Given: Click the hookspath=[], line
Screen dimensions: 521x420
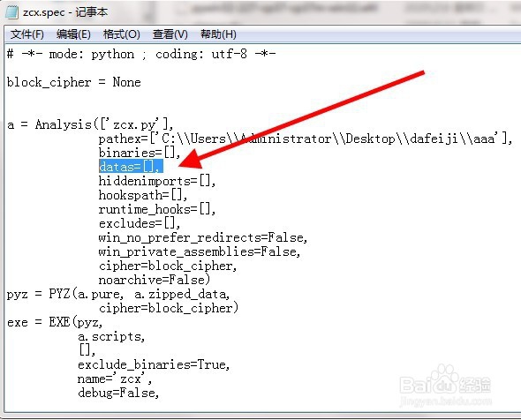Looking at the screenshot, I should (143, 195).
